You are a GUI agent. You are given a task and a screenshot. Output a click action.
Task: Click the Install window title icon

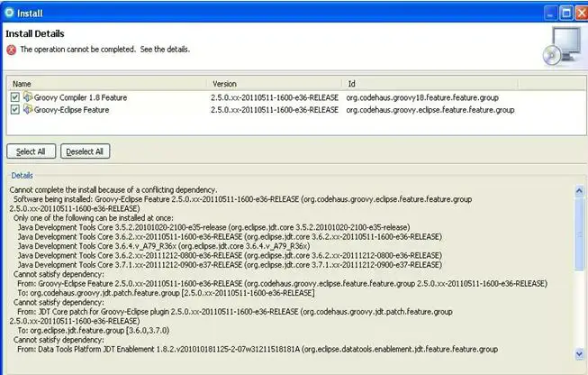pos(9,13)
